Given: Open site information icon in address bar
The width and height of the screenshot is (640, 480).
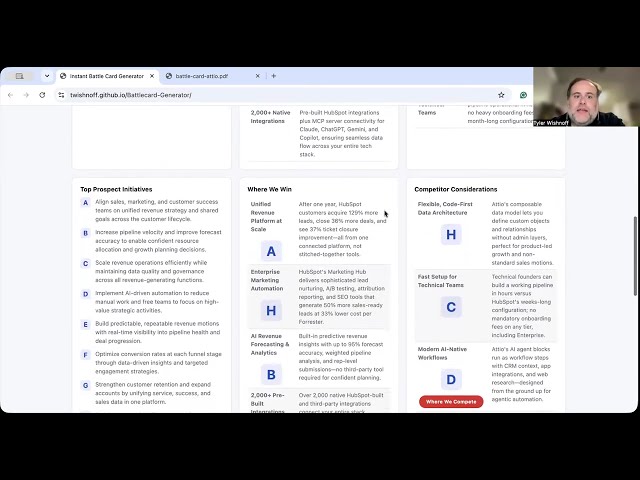Looking at the screenshot, I should click(61, 95).
